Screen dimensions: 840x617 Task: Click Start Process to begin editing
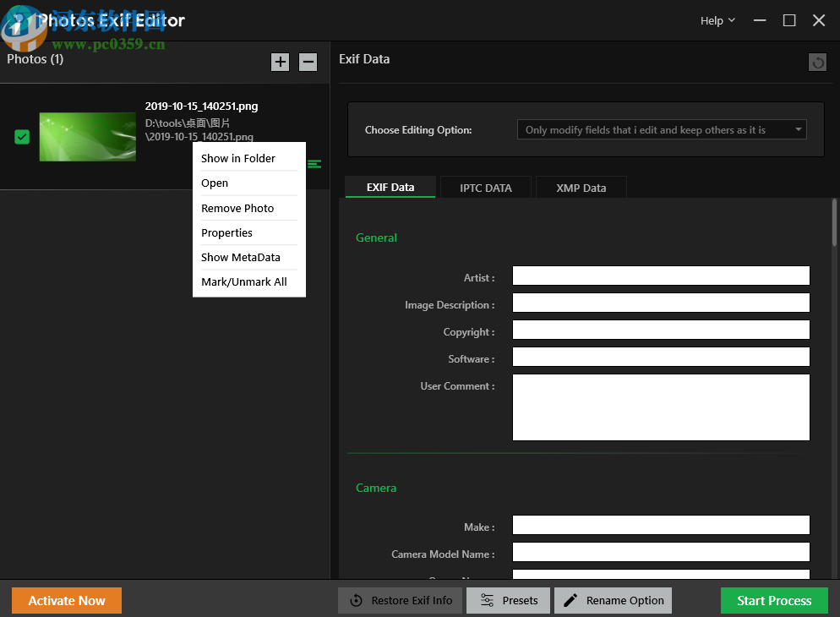tap(773, 600)
